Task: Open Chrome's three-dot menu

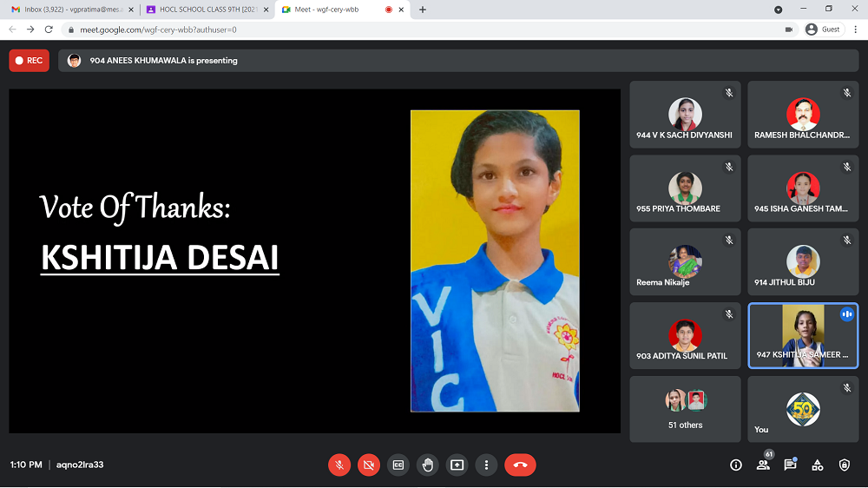Action: click(x=855, y=29)
